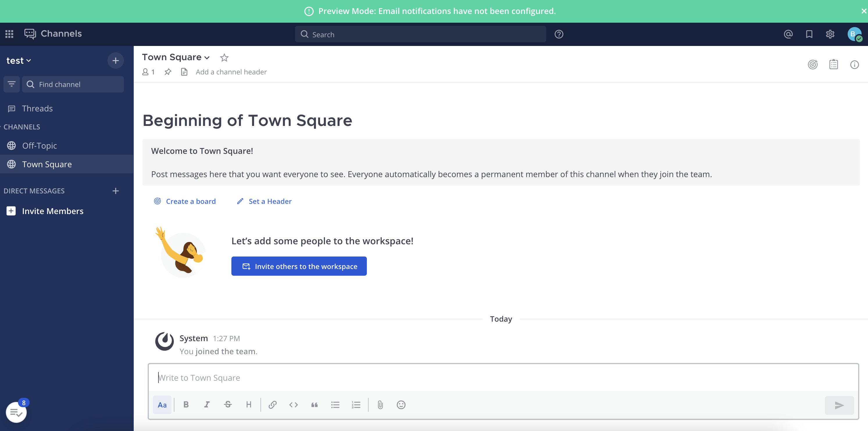Open Threads from sidebar
This screenshot has width=868, height=431.
click(37, 108)
